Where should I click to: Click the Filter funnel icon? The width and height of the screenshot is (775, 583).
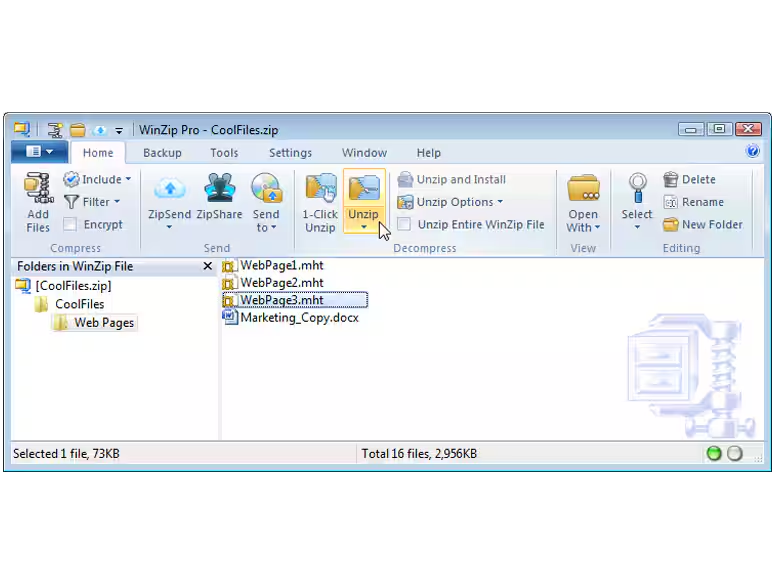[72, 202]
